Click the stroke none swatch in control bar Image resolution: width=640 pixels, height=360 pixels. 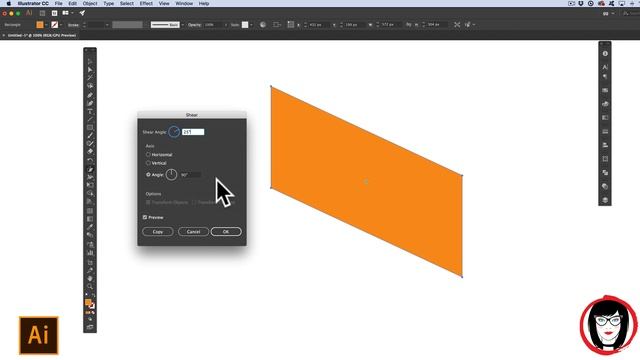pyautogui.click(x=54, y=25)
